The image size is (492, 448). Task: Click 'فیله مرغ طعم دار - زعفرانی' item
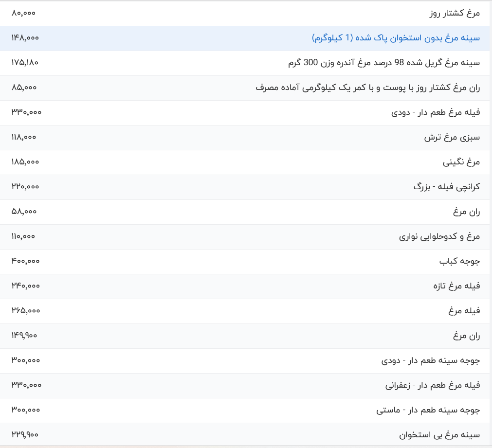[x=432, y=385]
